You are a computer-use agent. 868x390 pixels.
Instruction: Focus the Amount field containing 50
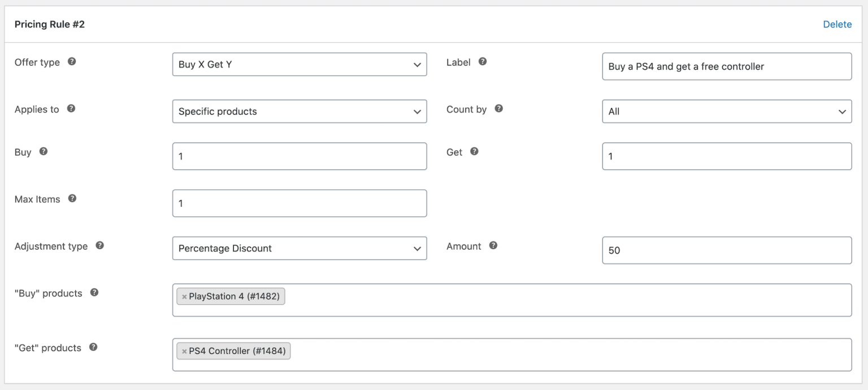(727, 250)
